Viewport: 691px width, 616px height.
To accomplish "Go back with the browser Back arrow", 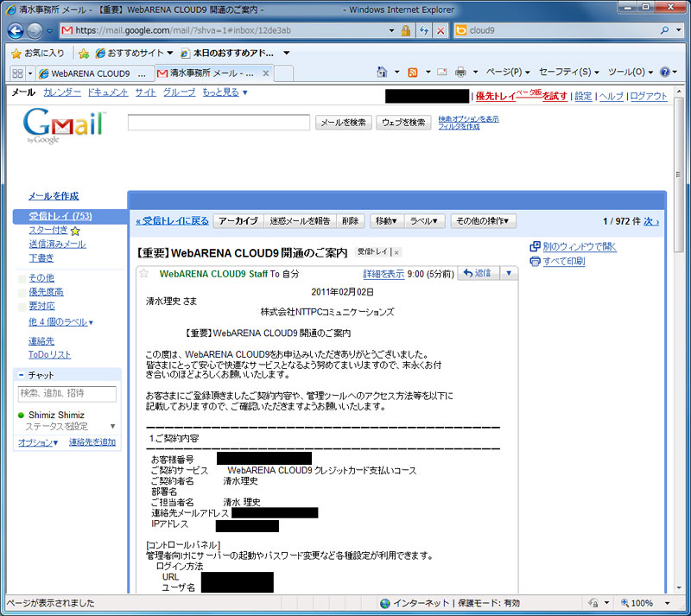I will coord(16,30).
